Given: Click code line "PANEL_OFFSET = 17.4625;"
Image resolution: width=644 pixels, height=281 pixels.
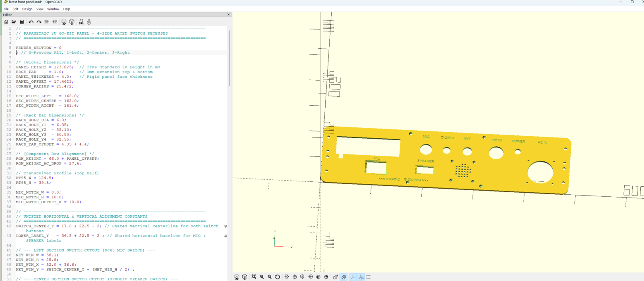Looking at the screenshot, I should [45, 81].
